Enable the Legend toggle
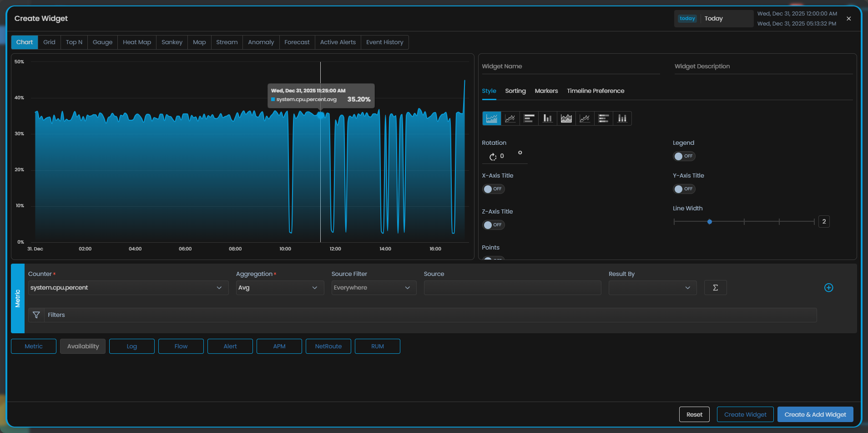868x433 pixels. pos(684,156)
